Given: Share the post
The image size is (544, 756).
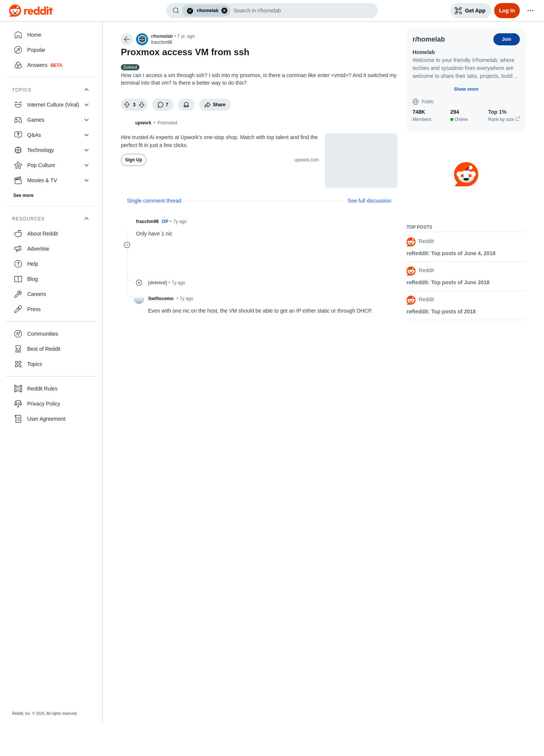Looking at the screenshot, I should click(x=215, y=105).
